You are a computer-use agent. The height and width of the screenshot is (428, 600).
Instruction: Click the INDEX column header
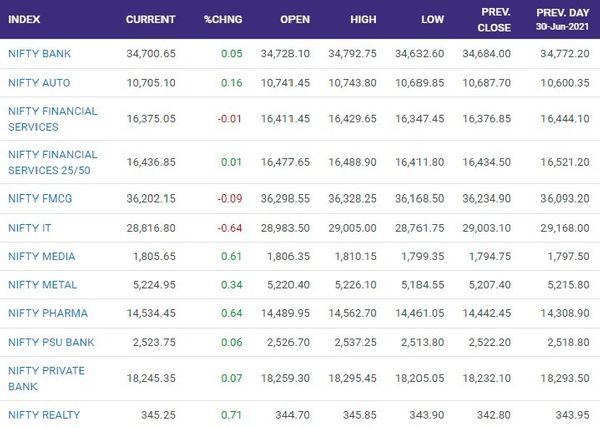click(24, 20)
